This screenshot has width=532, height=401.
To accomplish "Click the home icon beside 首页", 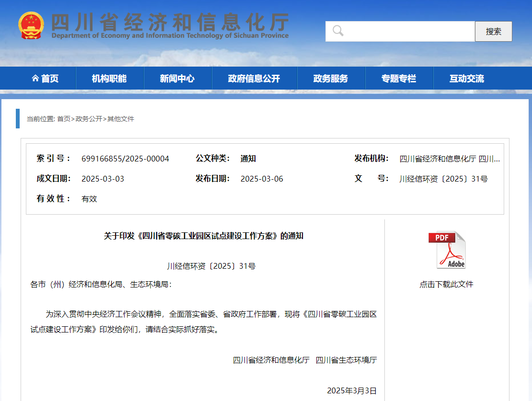I will [35, 79].
